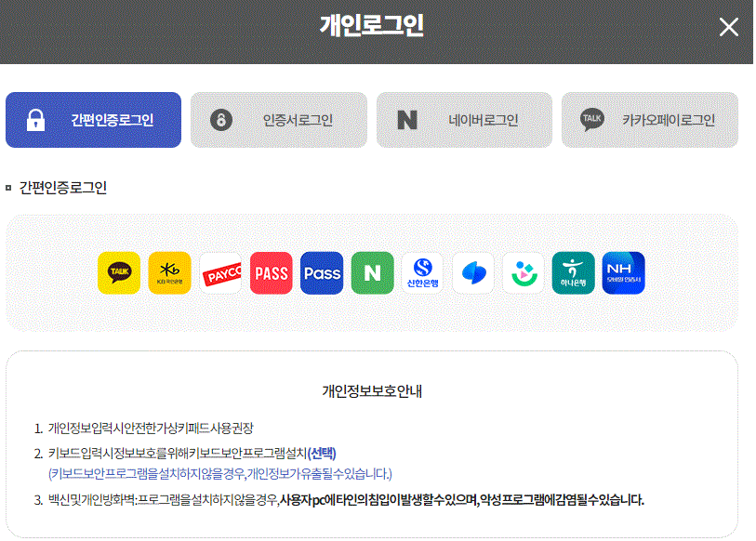The image size is (756, 541).
Task: Switch to the 카카오페이로그인 tab
Action: [650, 120]
